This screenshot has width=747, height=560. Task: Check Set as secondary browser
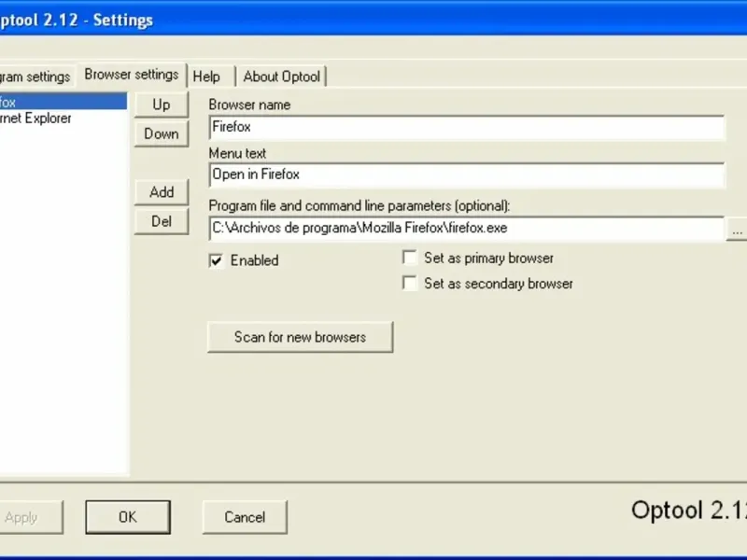[x=410, y=284]
